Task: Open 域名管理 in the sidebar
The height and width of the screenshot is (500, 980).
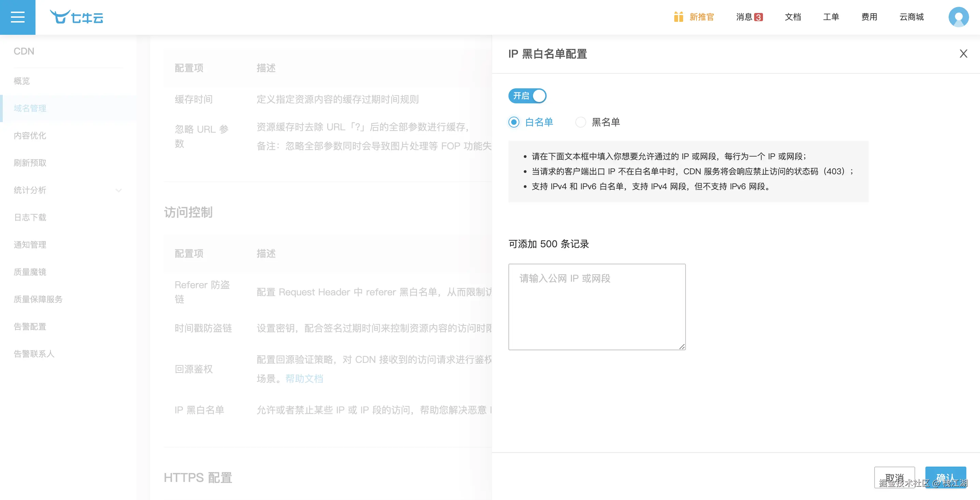Action: click(x=30, y=108)
